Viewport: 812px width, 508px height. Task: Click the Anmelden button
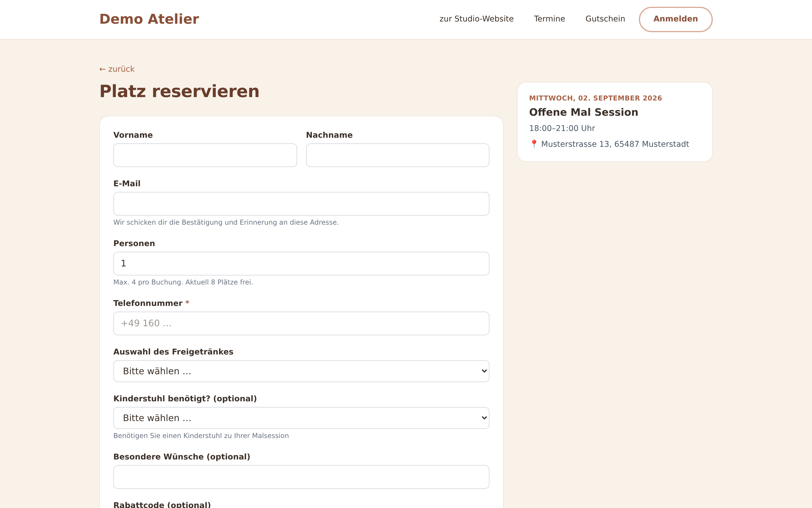[x=676, y=19]
